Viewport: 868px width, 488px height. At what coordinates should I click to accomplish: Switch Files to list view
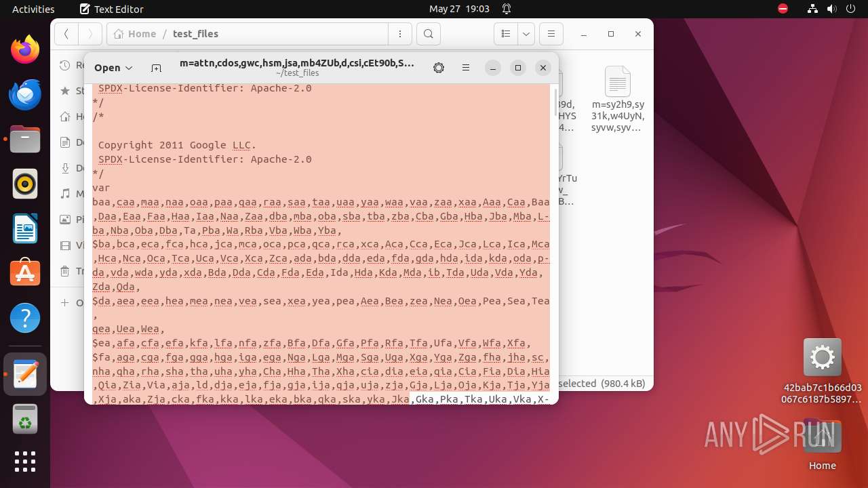coord(505,34)
